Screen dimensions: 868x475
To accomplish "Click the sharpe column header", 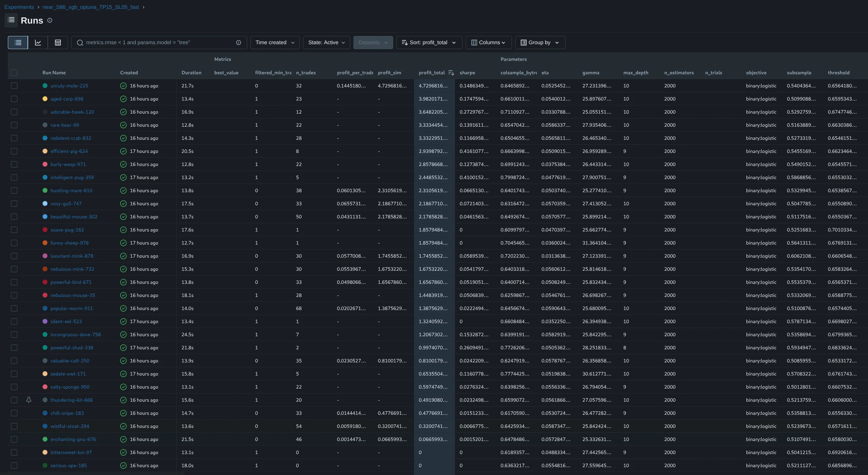I will pyautogui.click(x=467, y=73).
